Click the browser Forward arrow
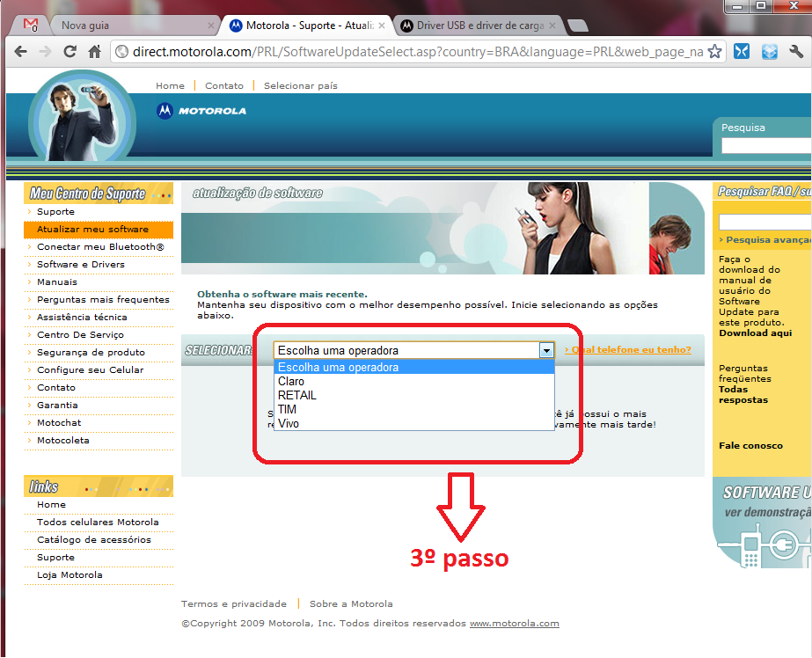This screenshot has width=812, height=658. 45,51
